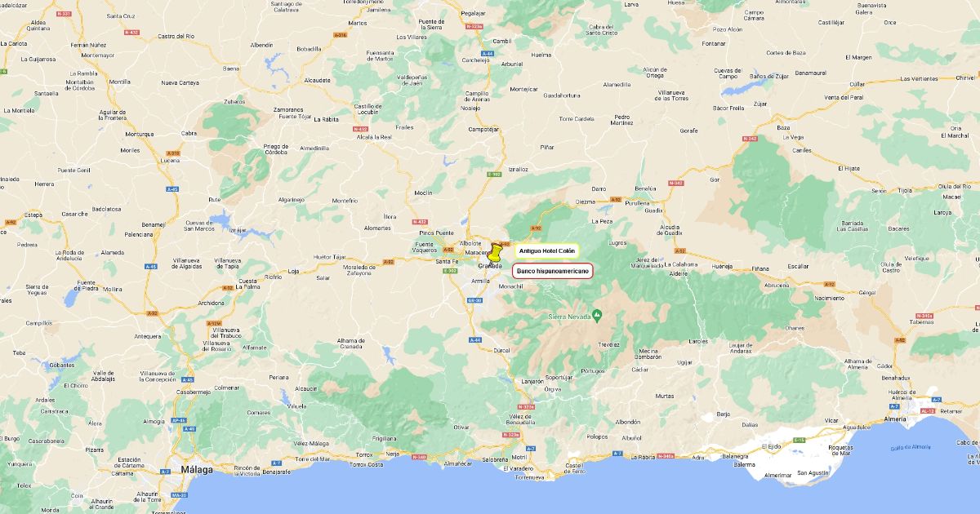This screenshot has width=980, height=514.
Task: Click the Alhama de Granada label
Action: tap(351, 343)
